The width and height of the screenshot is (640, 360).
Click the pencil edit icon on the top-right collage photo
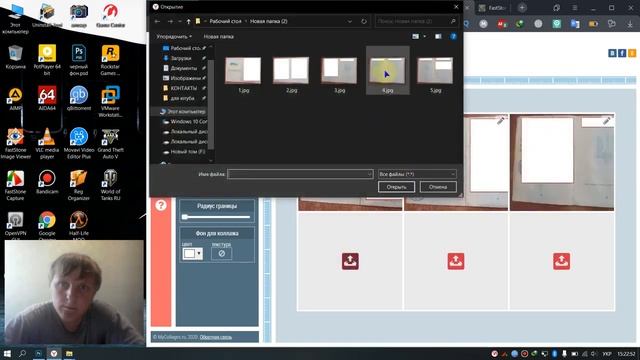(x=607, y=120)
